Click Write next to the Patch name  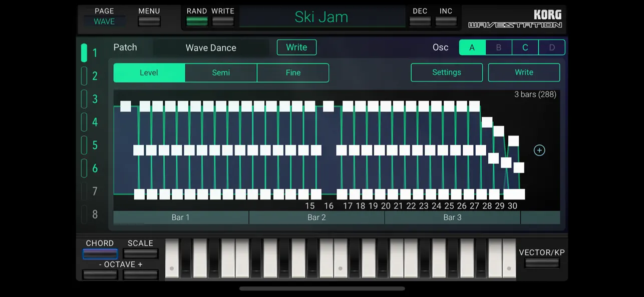(x=296, y=47)
